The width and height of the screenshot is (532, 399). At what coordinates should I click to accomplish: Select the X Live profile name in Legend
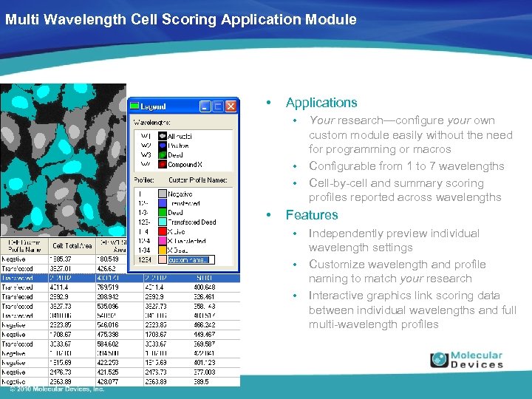pos(177,232)
